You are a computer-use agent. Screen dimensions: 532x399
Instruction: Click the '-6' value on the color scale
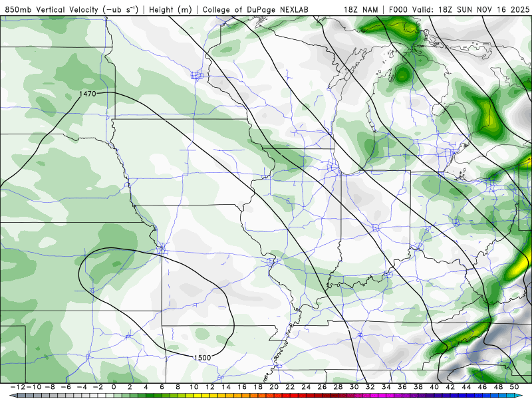[x=66, y=387]
